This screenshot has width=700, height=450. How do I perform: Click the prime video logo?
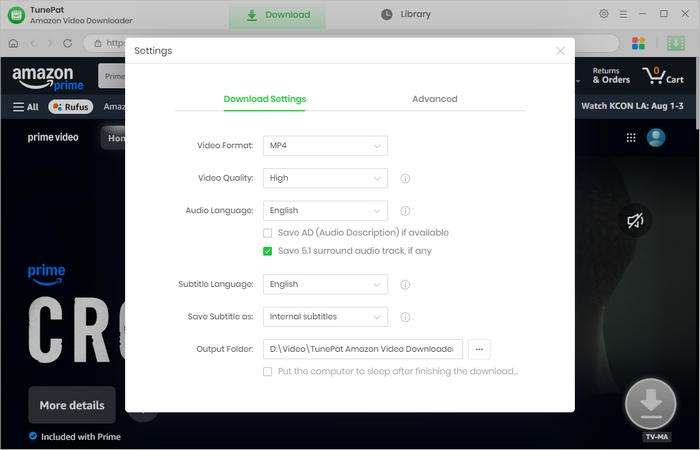coord(53,137)
